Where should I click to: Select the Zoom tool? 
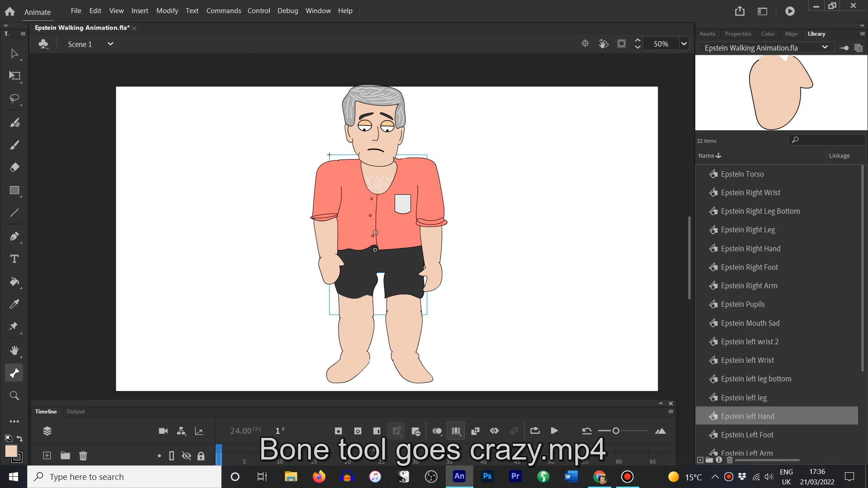(14, 395)
